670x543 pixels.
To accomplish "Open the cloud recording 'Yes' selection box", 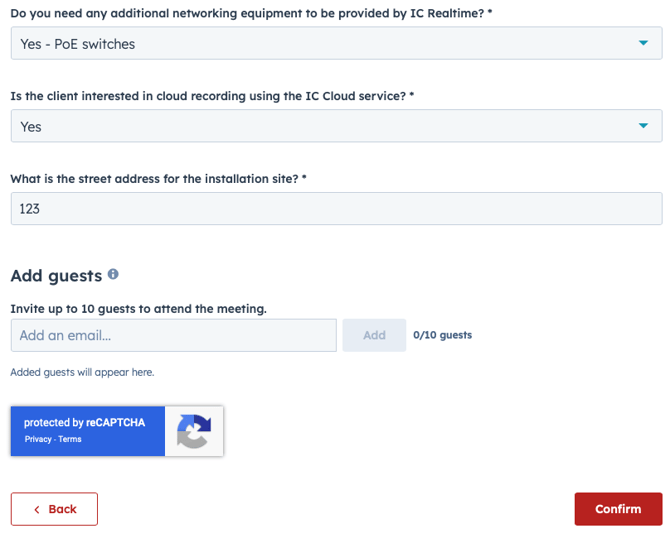I will tap(320, 127).
